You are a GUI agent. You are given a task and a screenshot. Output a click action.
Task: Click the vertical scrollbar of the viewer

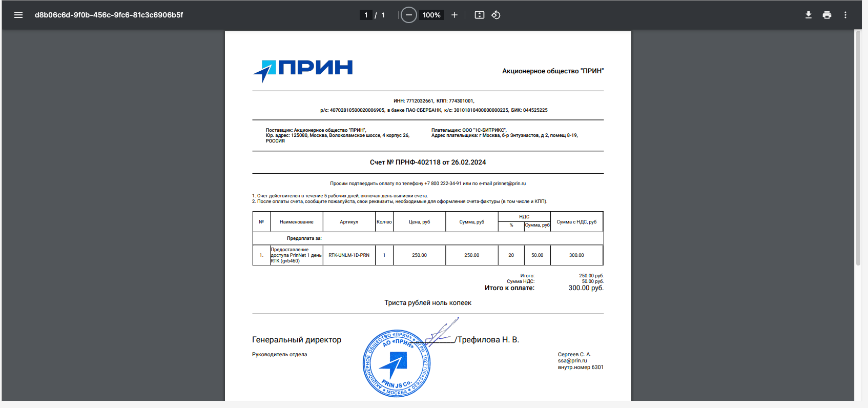point(858,148)
